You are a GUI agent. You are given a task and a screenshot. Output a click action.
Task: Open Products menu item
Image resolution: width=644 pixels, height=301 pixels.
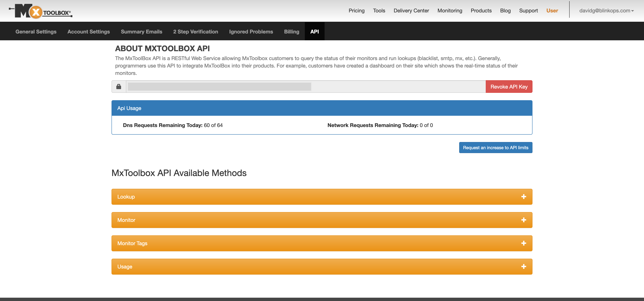pos(481,11)
